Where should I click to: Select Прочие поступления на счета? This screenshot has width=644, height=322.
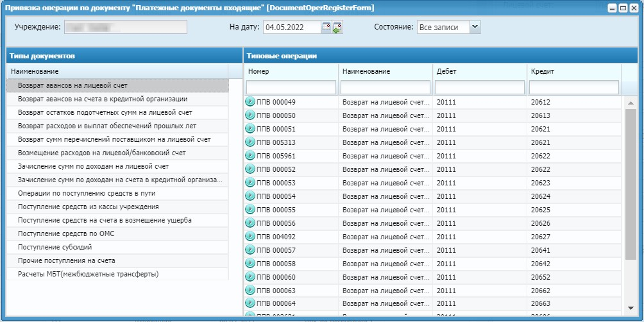[x=117, y=261]
